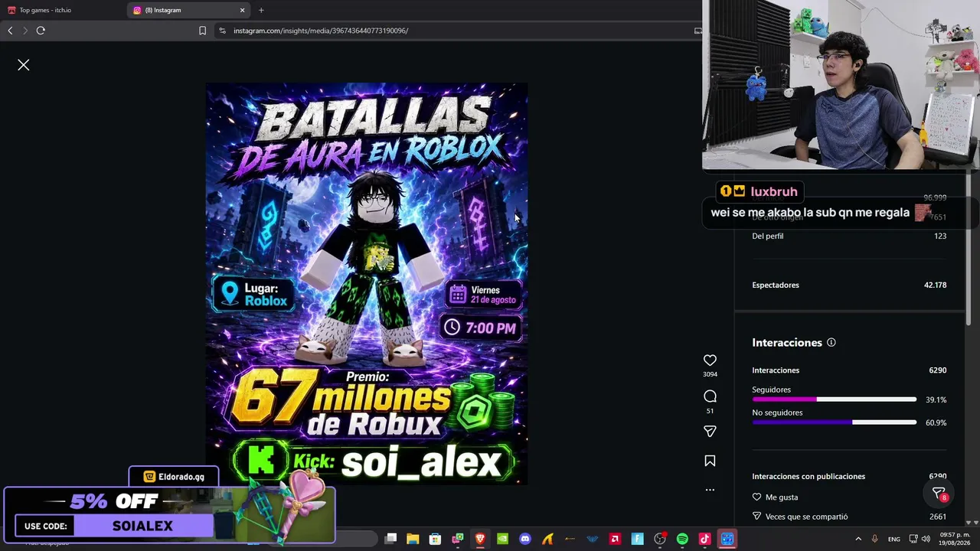Open Discord from the taskbar
Screen dimensions: 980x551
coord(525,539)
